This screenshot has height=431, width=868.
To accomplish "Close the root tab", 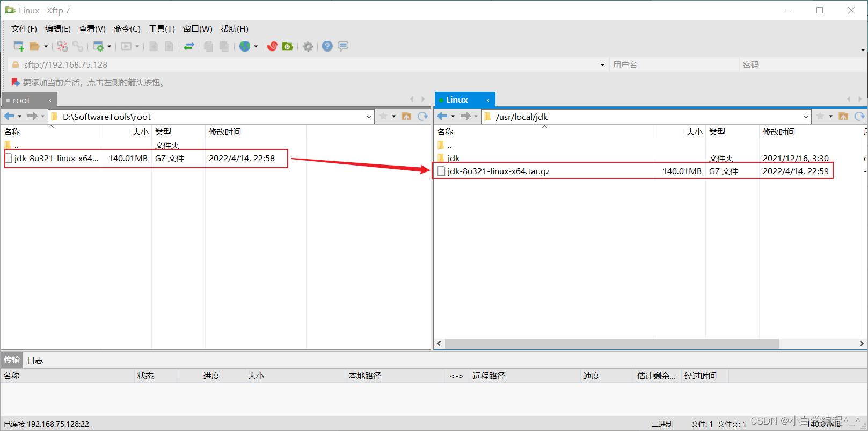I will click(50, 100).
